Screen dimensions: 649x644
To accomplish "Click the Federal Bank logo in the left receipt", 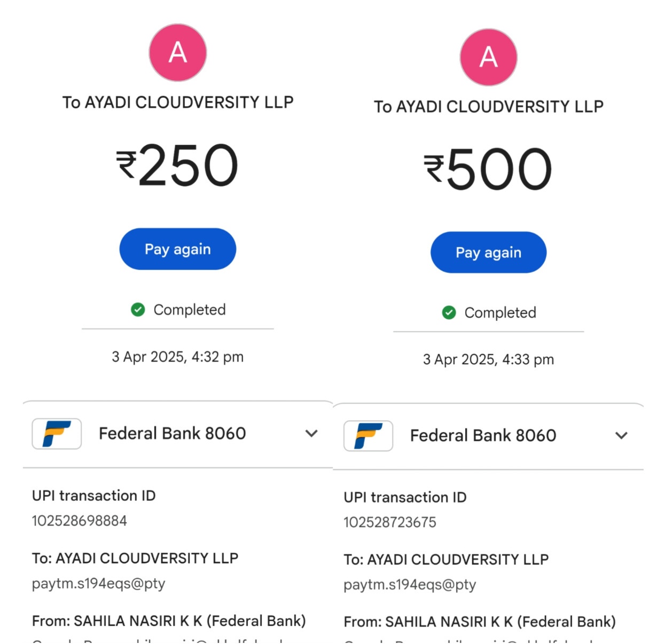I will [x=57, y=433].
